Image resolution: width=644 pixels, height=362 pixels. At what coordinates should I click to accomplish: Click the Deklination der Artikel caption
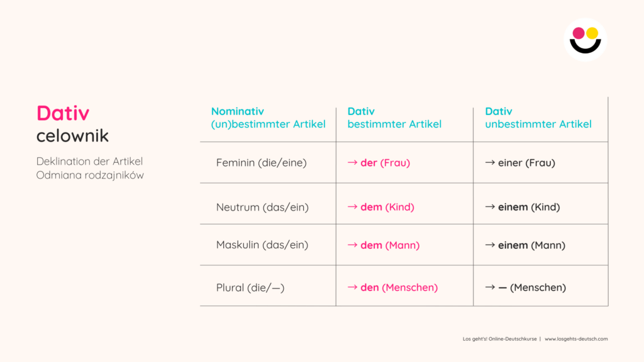click(x=89, y=162)
